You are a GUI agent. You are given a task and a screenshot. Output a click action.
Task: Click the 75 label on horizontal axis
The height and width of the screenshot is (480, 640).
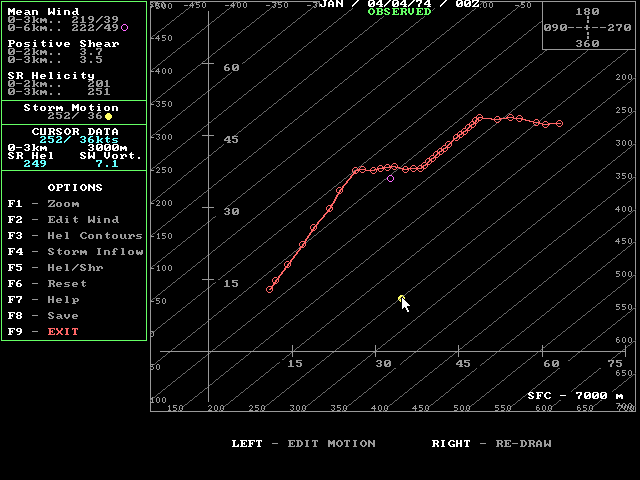pos(615,363)
